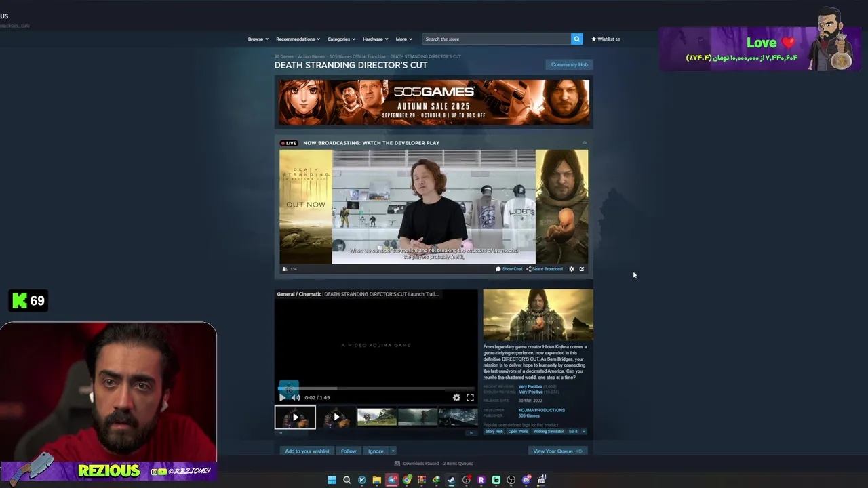868x488 pixels.
Task: Open the More dropdown menu
Action: [x=403, y=39]
